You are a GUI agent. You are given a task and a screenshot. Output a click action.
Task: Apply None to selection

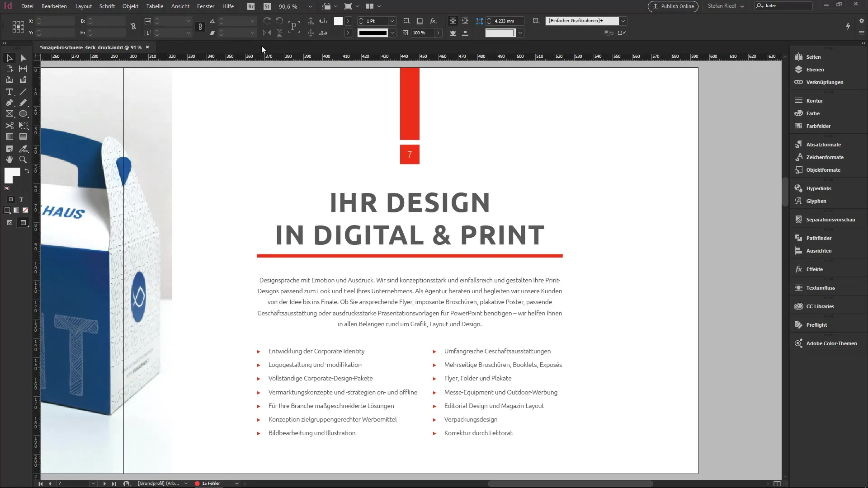click(25, 210)
